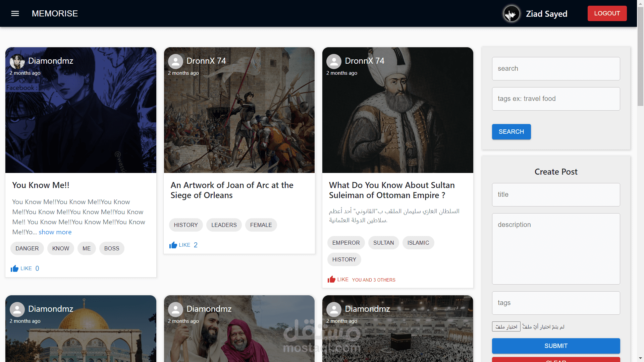Click Diamondmz avatar on the Kaaba post
This screenshot has height=362, width=644.
pos(334,309)
